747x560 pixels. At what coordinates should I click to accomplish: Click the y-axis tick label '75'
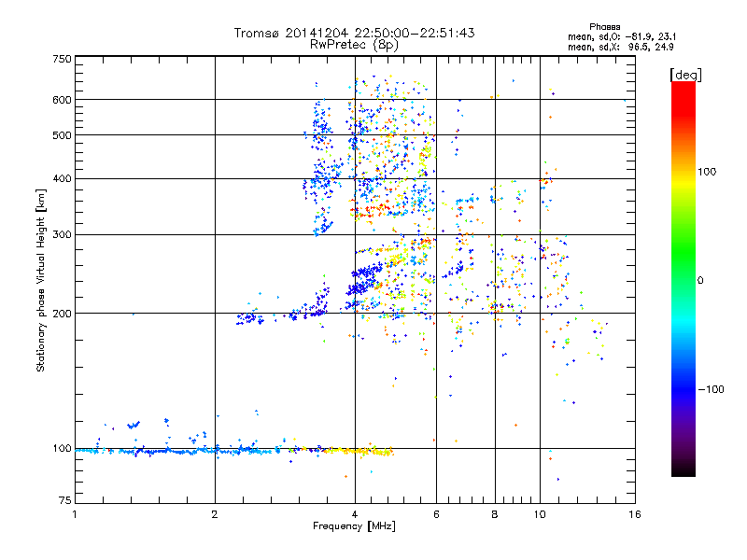tap(65, 500)
